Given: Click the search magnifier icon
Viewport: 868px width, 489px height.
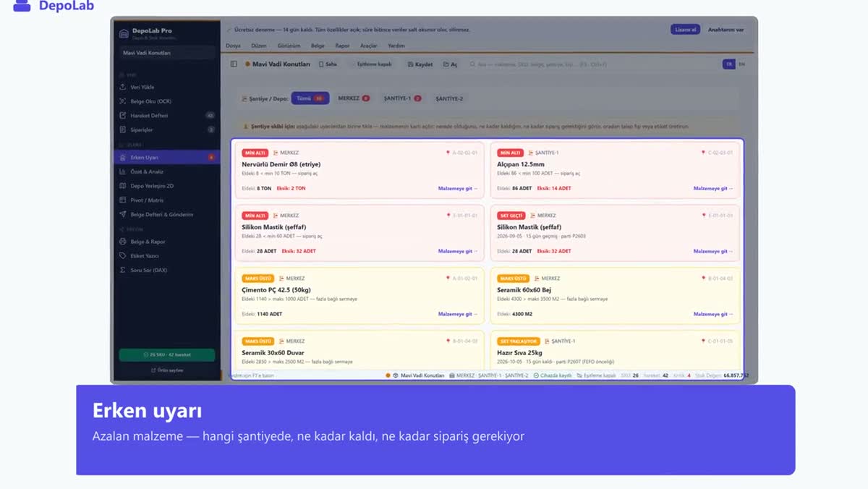Looking at the screenshot, I should [x=473, y=64].
